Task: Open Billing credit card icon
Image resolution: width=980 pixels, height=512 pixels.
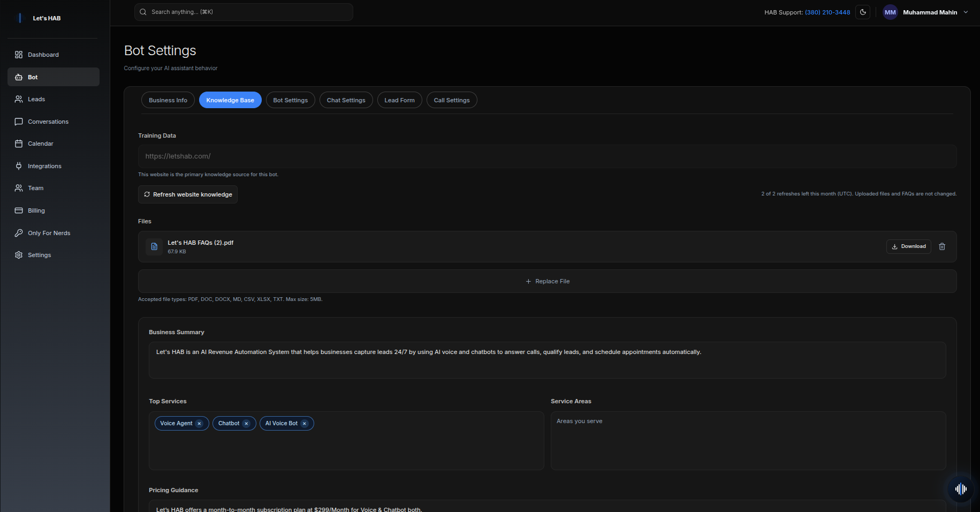Action: [19, 210]
